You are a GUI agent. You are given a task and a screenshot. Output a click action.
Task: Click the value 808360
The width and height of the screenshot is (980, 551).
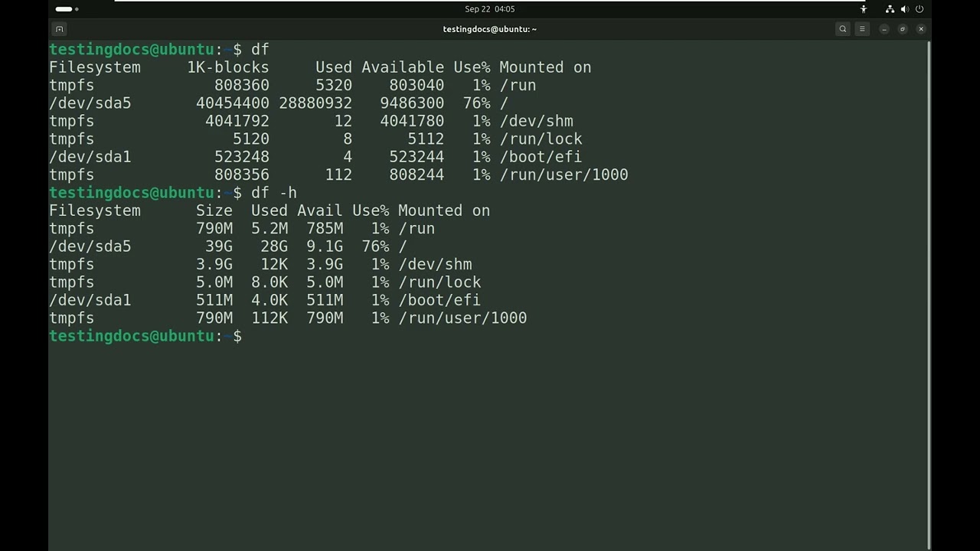242,86
